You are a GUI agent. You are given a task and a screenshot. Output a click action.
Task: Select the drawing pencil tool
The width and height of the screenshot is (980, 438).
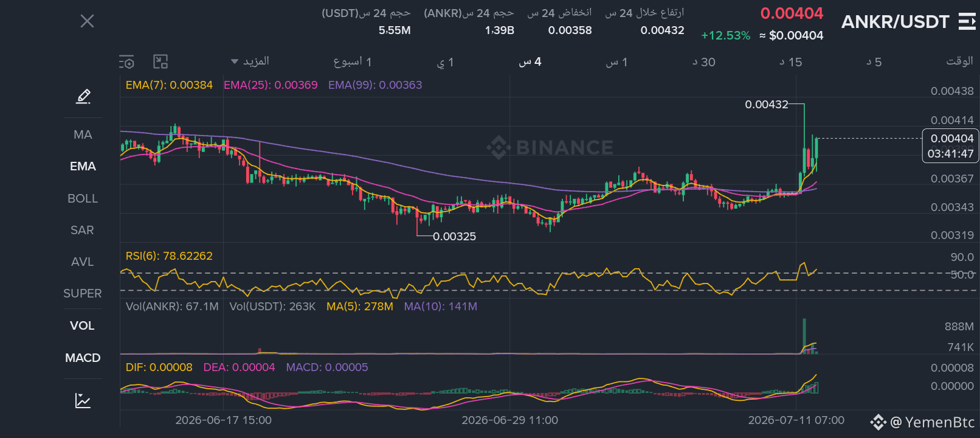83,96
